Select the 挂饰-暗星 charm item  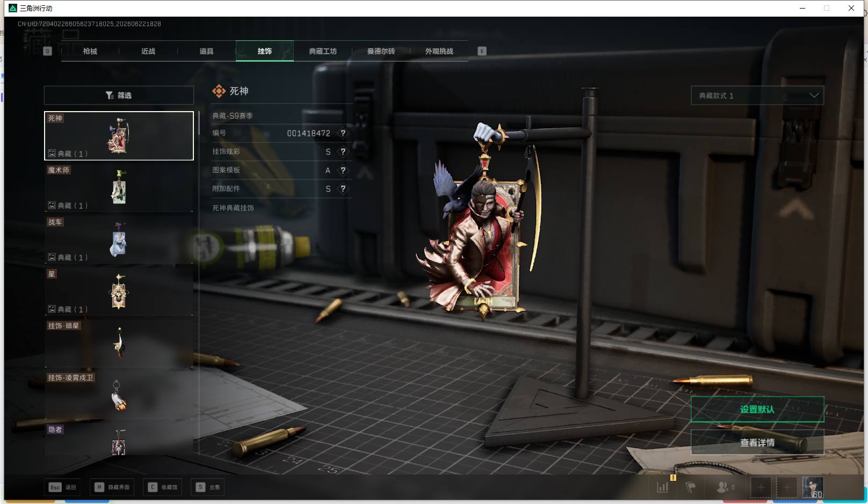(119, 343)
